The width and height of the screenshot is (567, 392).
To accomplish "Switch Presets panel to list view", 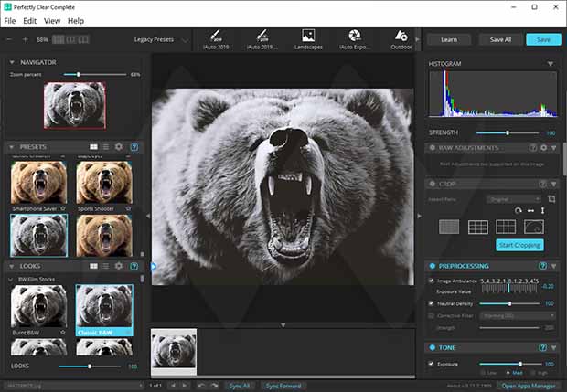I will tap(105, 146).
